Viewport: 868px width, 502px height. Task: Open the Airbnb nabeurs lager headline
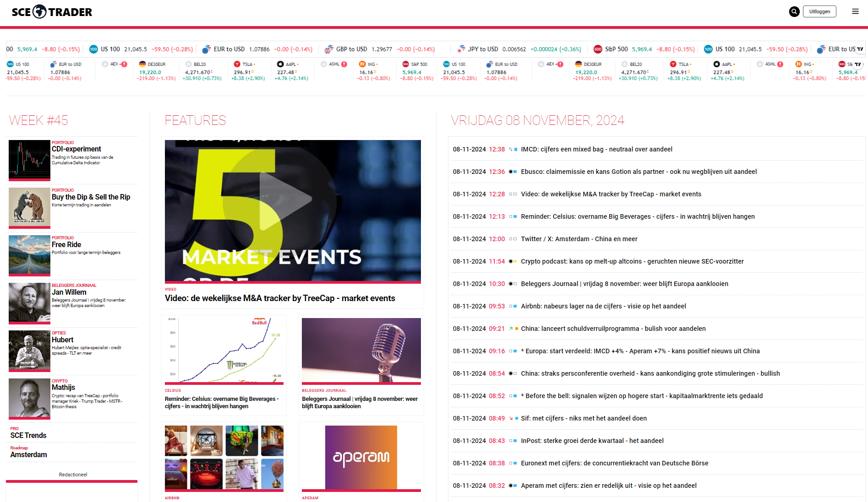(603, 307)
